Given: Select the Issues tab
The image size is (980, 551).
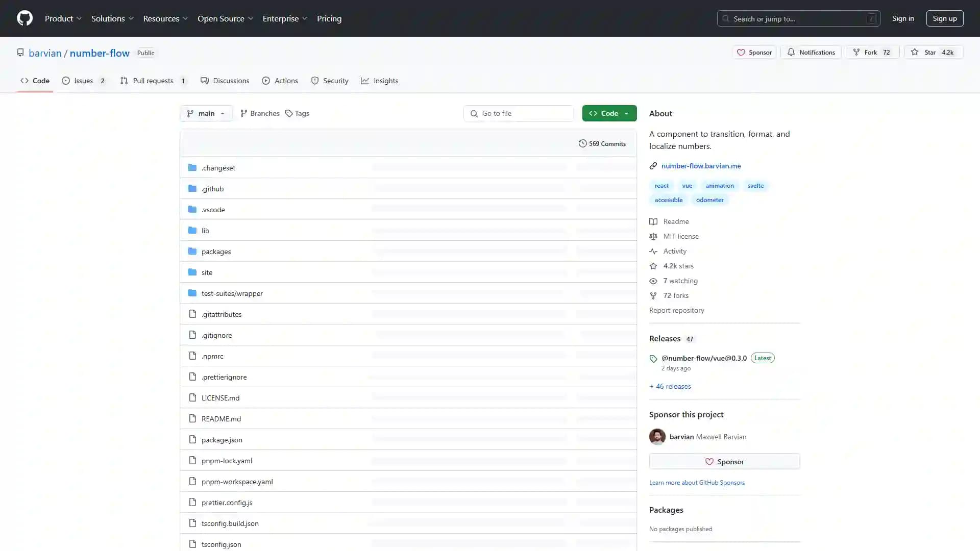Looking at the screenshot, I should [84, 80].
